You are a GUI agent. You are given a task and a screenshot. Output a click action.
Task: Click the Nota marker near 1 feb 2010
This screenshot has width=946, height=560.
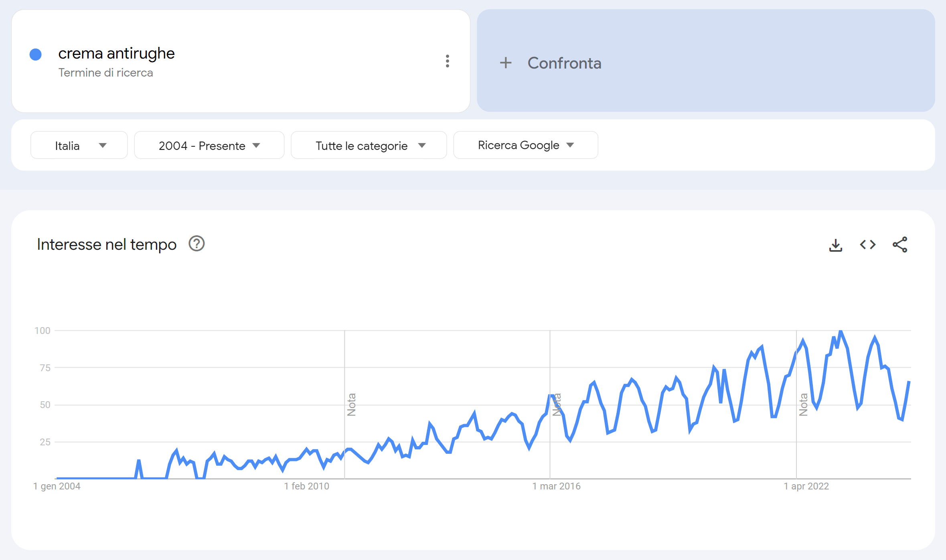(351, 404)
